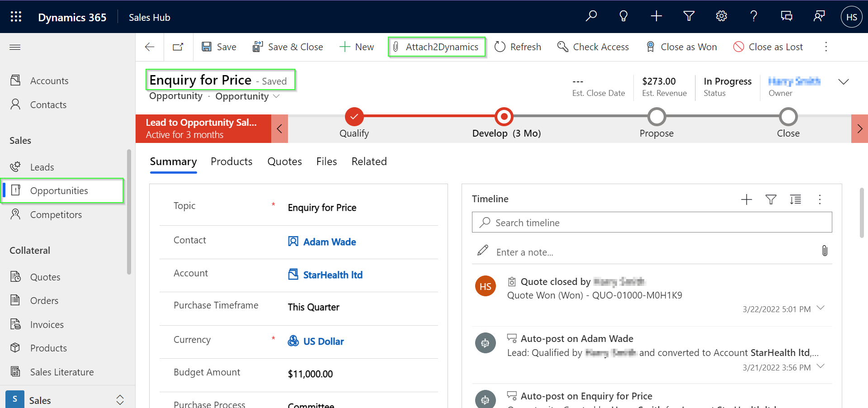Refresh the form
868x408 pixels.
click(x=518, y=47)
